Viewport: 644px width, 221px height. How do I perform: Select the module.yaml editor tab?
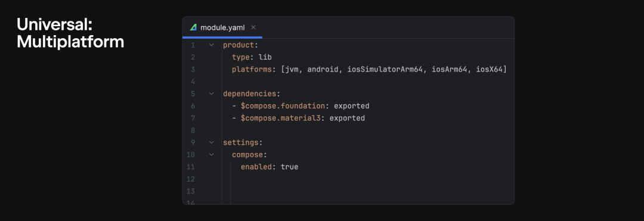[x=222, y=27]
